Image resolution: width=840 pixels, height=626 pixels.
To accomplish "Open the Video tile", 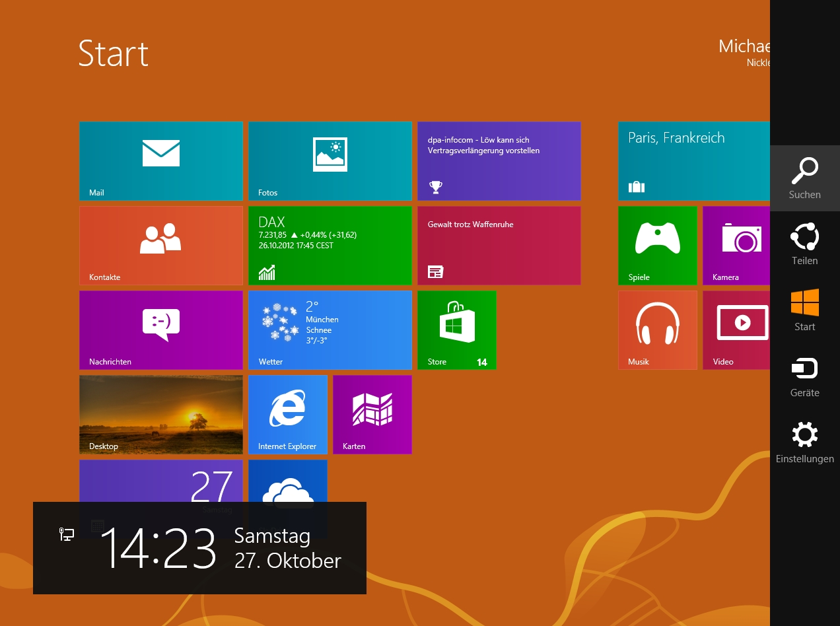I will pos(736,330).
